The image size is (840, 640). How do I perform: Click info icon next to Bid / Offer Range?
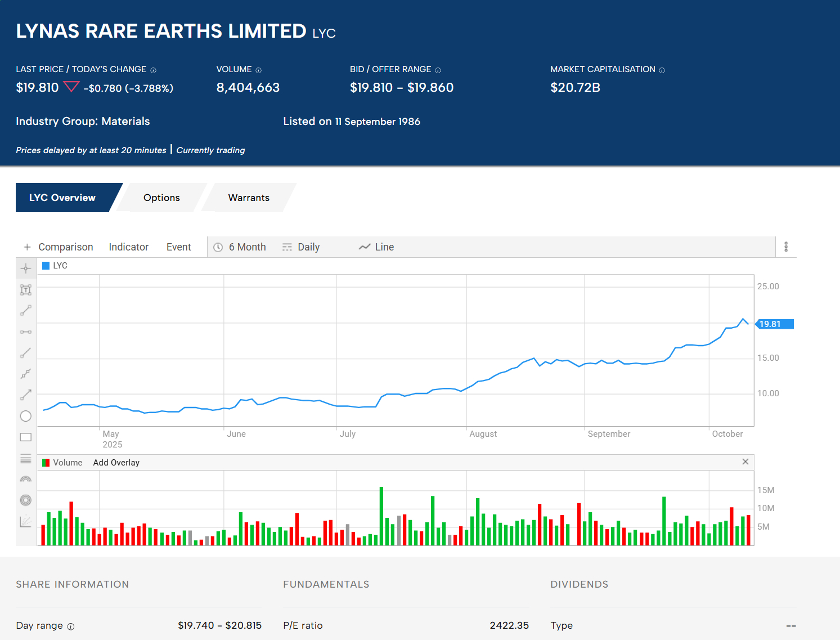click(x=438, y=70)
